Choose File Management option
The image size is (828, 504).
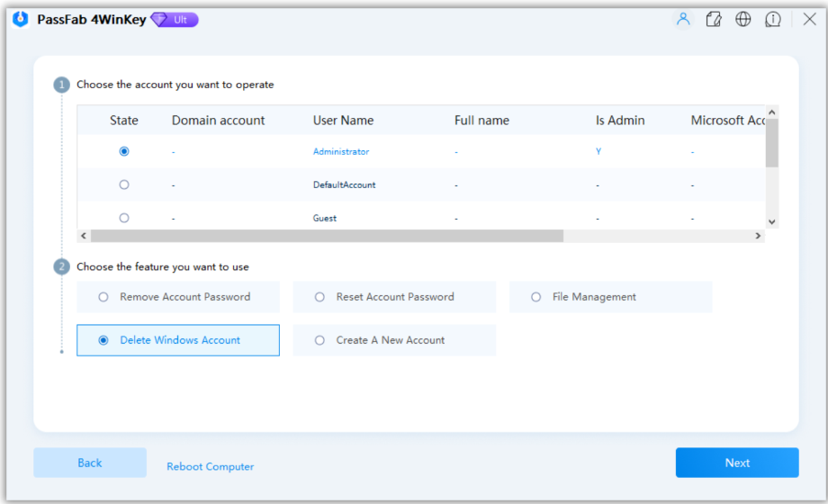tap(610, 297)
